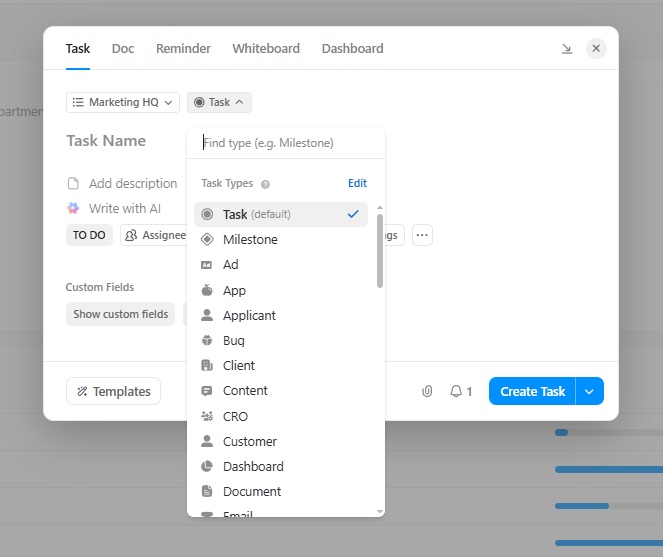Minimize the task modal with arrow icon
This screenshot has height=557, width=663.
[x=567, y=48]
